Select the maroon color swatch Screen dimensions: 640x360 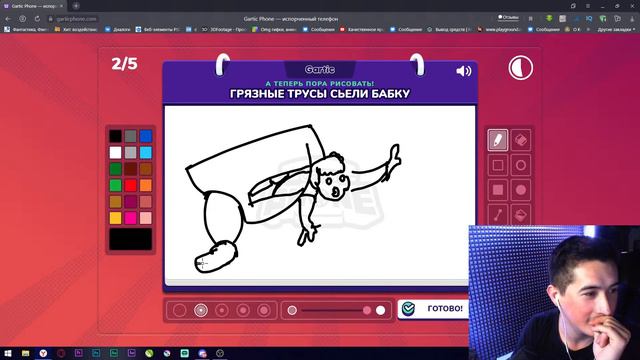pyautogui.click(x=130, y=169)
